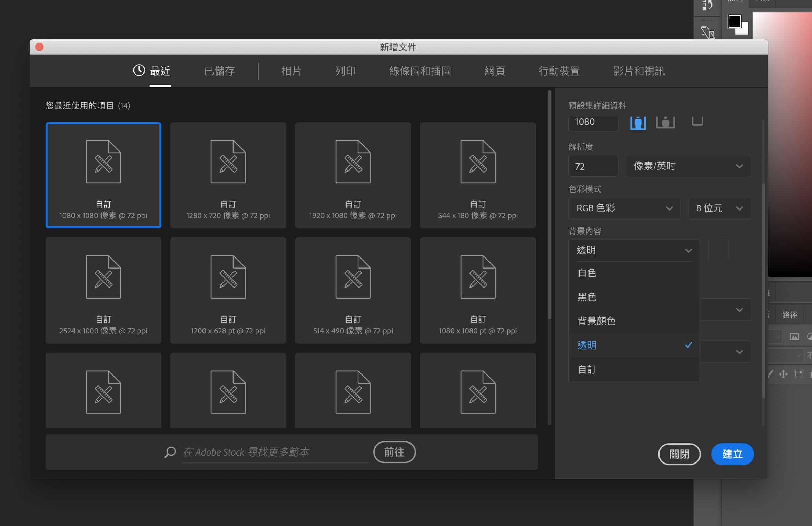
Task: Open the 線條圖和插圖 tab
Action: tap(420, 71)
